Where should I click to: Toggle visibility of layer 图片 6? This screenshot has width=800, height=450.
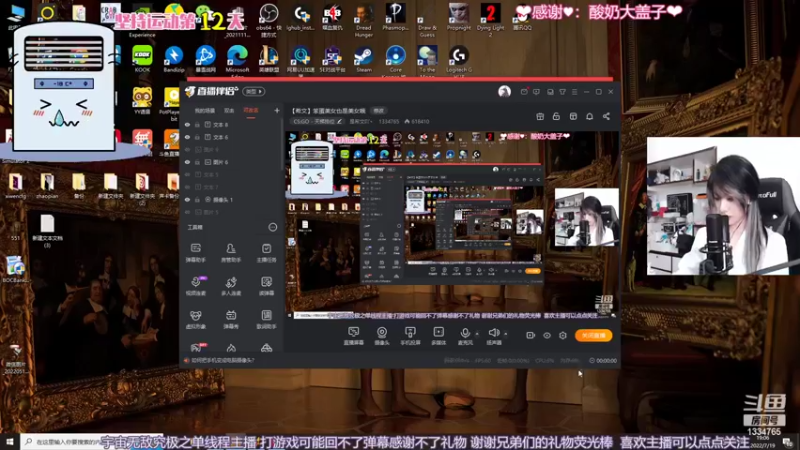[x=187, y=162]
